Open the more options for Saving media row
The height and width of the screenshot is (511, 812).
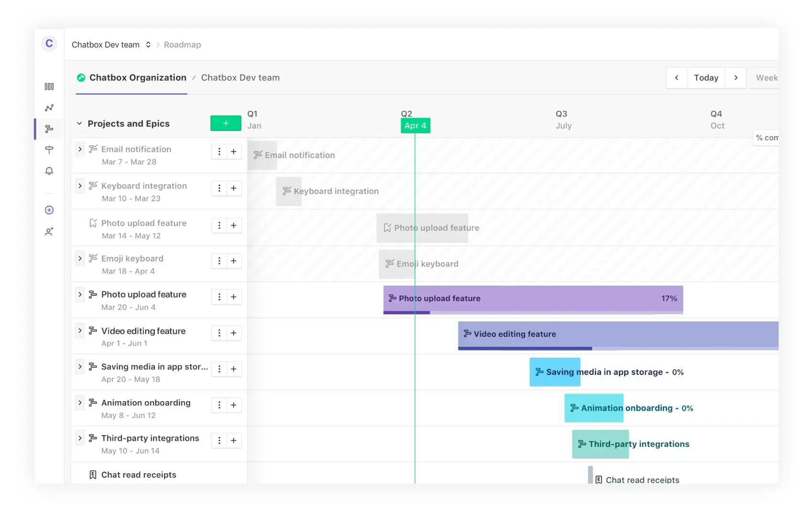(x=219, y=369)
